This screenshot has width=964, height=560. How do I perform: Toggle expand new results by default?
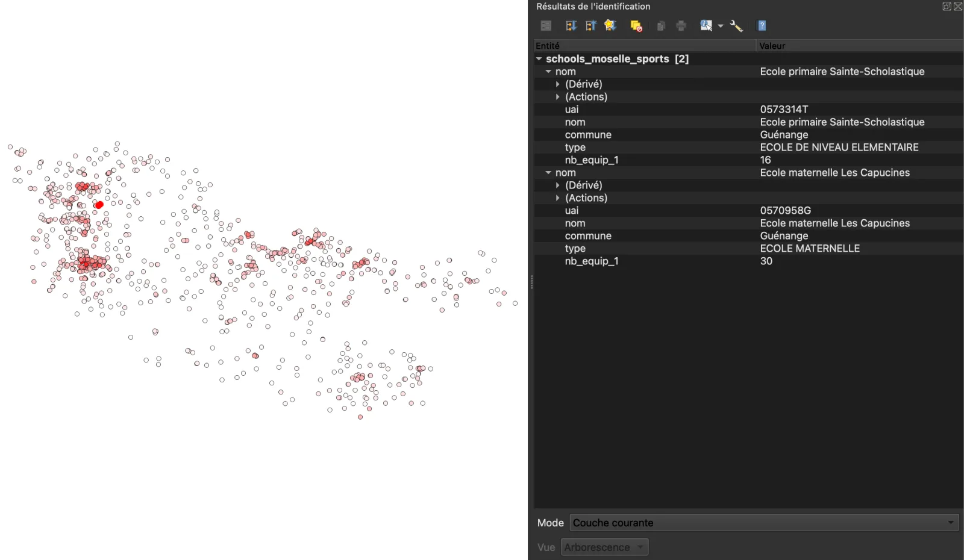610,25
